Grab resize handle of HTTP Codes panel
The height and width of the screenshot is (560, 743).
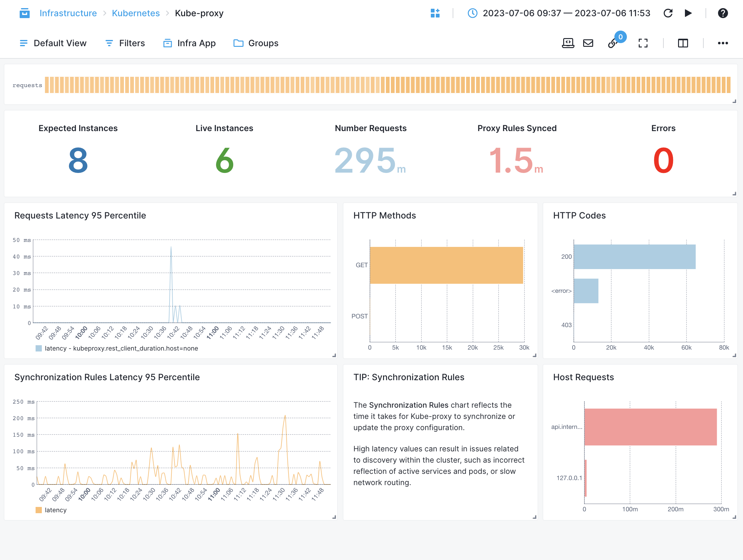[x=734, y=355]
